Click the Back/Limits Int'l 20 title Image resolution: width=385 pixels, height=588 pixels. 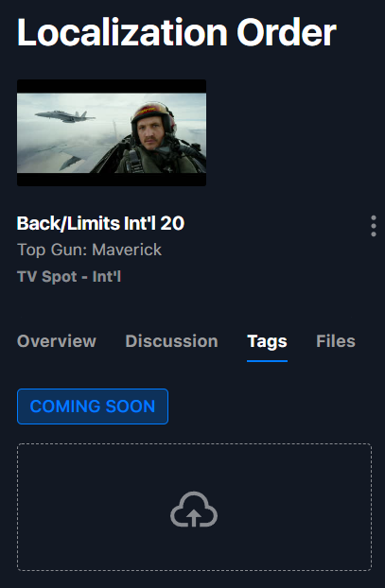pyautogui.click(x=100, y=223)
